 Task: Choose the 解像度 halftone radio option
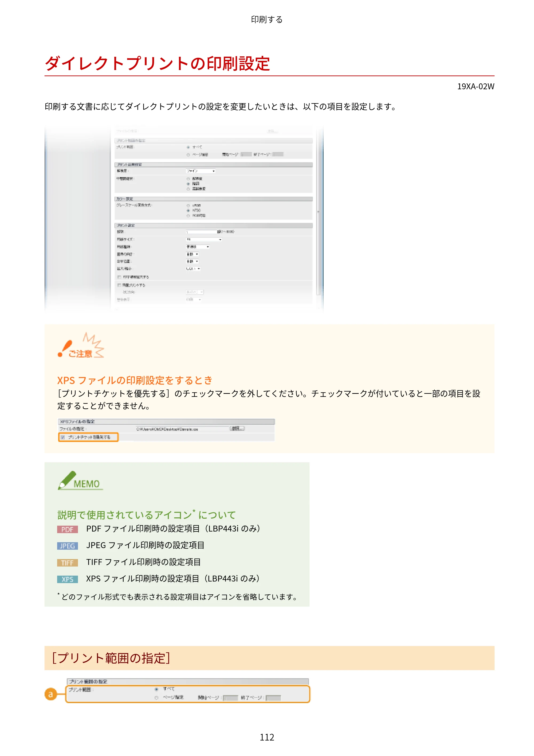(188, 179)
